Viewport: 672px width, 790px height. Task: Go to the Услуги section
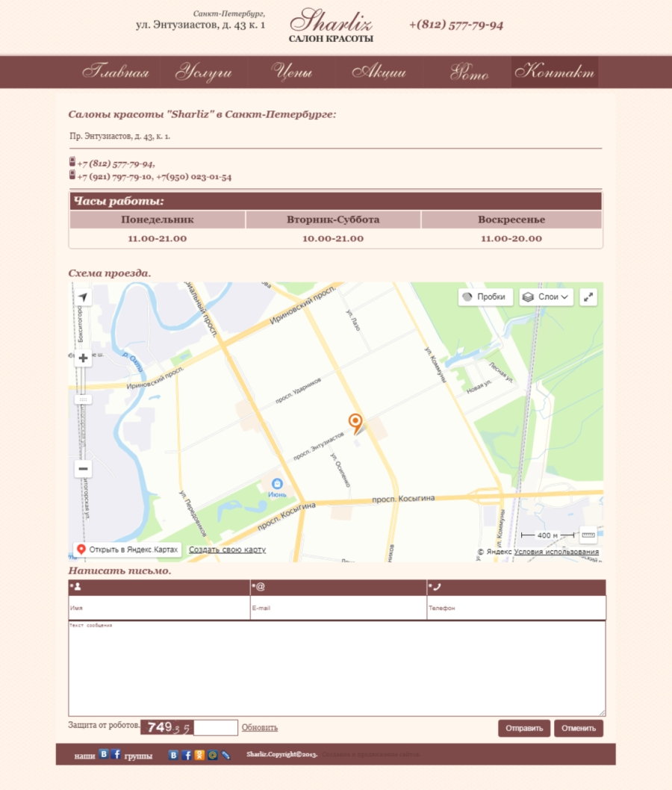[x=204, y=72]
